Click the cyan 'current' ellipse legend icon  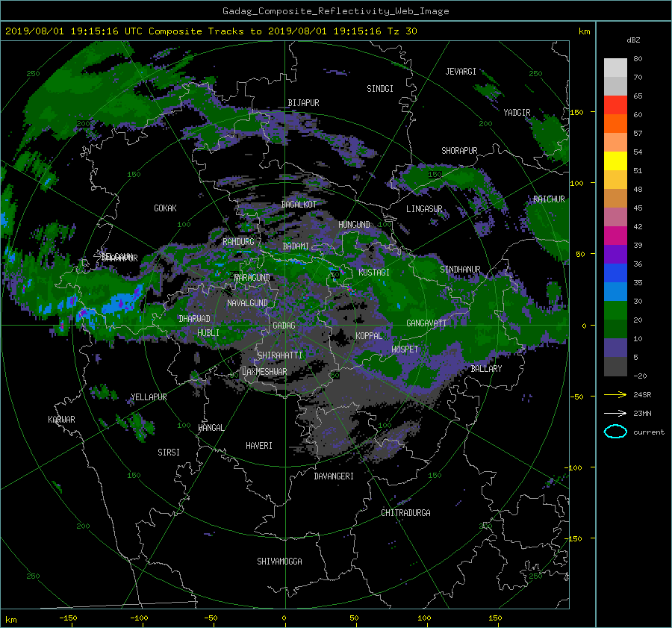(615, 432)
